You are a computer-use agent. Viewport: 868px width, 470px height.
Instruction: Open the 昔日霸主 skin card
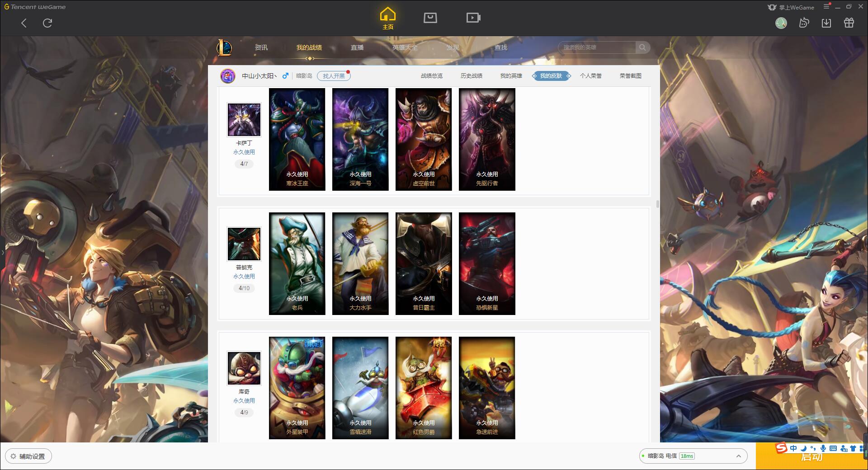click(x=424, y=263)
